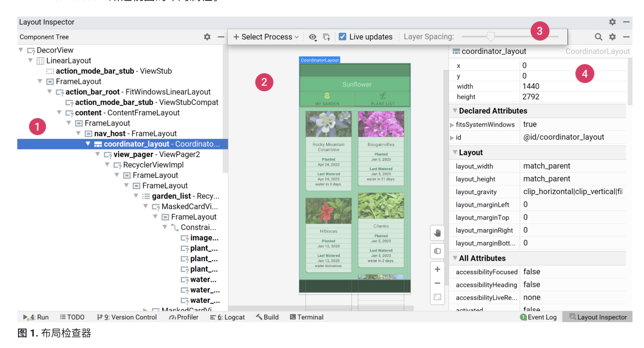Click the LinearLayout node icon

pos(41,61)
